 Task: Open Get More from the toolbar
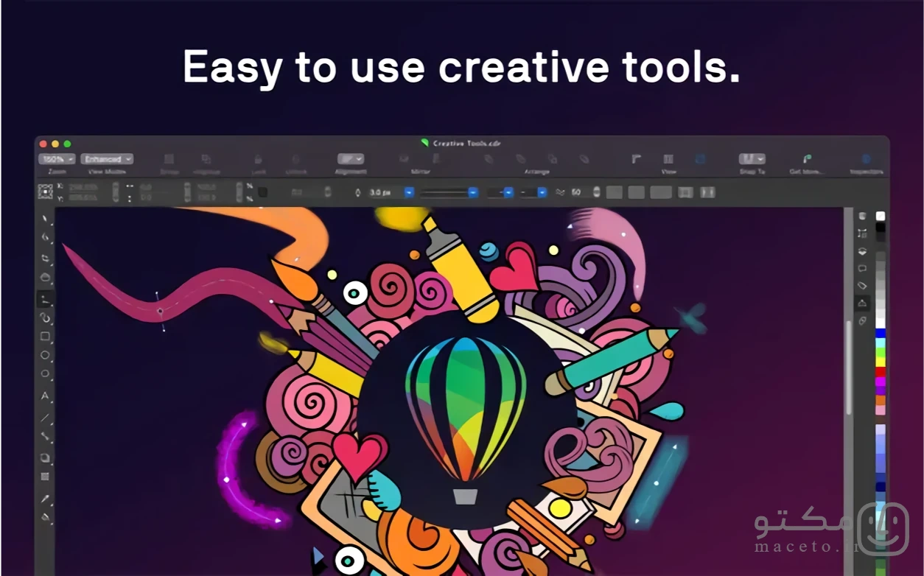point(807,159)
